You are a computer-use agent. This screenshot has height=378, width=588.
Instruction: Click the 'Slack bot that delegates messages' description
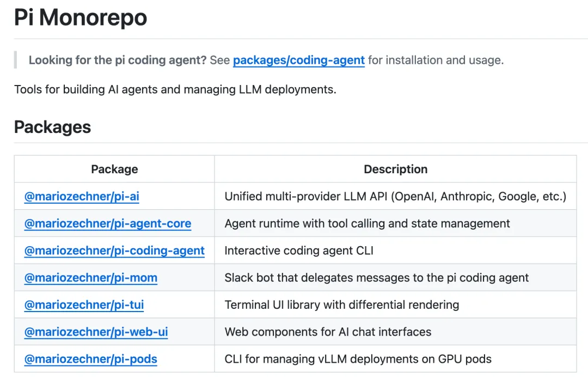point(376,278)
